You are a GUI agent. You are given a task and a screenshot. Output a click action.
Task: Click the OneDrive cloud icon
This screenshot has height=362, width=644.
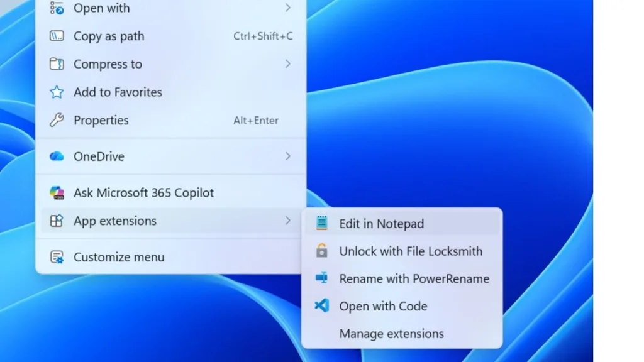(x=57, y=156)
